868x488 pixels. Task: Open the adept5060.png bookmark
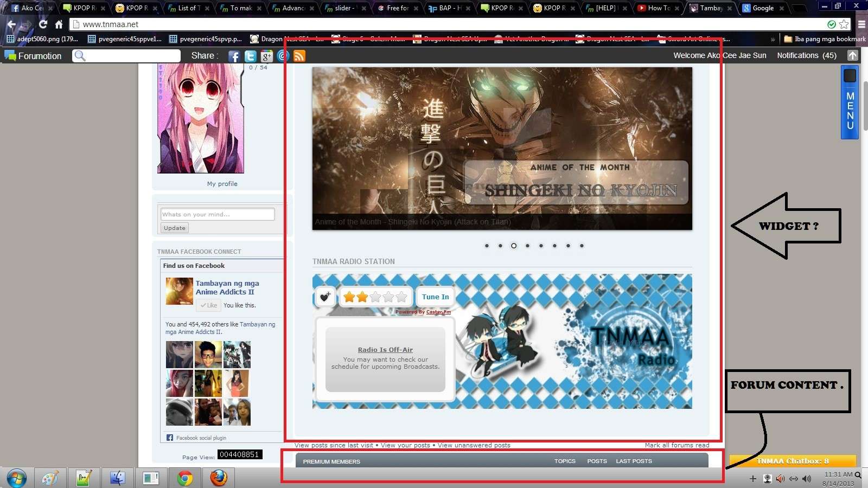tap(42, 39)
